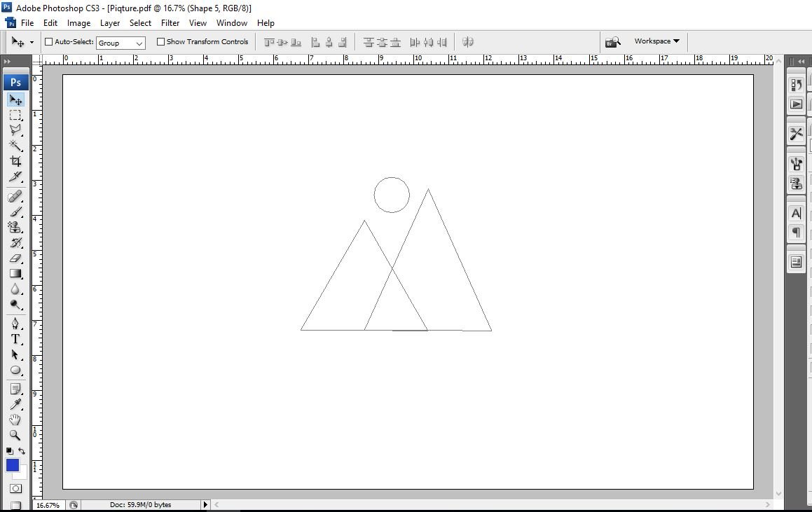The height and width of the screenshot is (512, 812).
Task: Open the Group auto-select dropdown
Action: [121, 43]
